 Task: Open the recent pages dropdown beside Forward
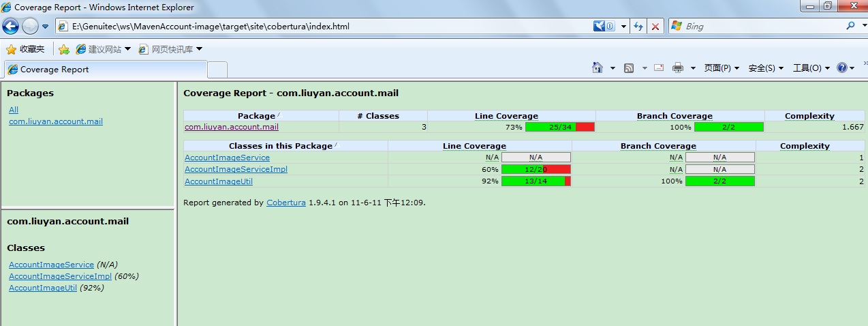pyautogui.click(x=46, y=27)
